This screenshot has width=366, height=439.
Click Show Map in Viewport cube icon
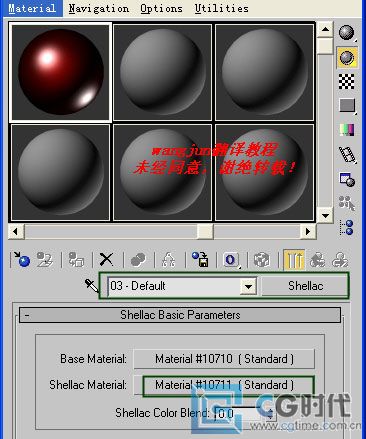pyautogui.click(x=262, y=260)
